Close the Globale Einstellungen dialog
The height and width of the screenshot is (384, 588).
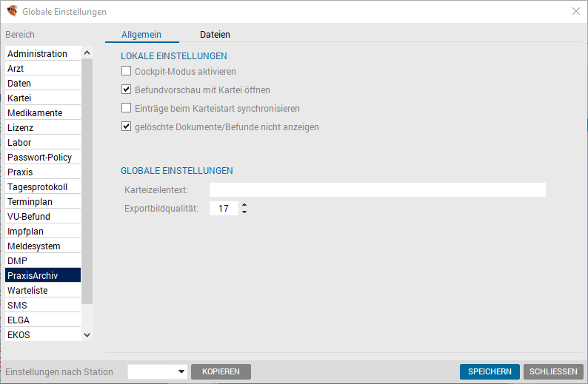click(576, 11)
